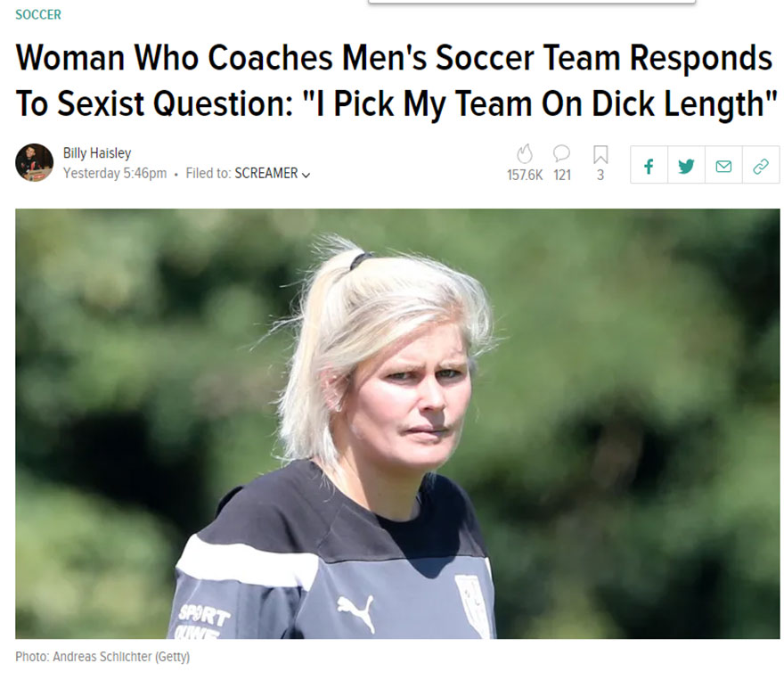This screenshot has height=688, width=784.
Task: Expand the chevron next to SCREAMER
Action: [x=306, y=175]
